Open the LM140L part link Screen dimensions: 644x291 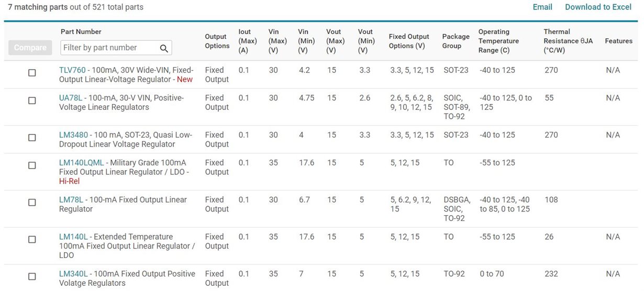click(73, 237)
